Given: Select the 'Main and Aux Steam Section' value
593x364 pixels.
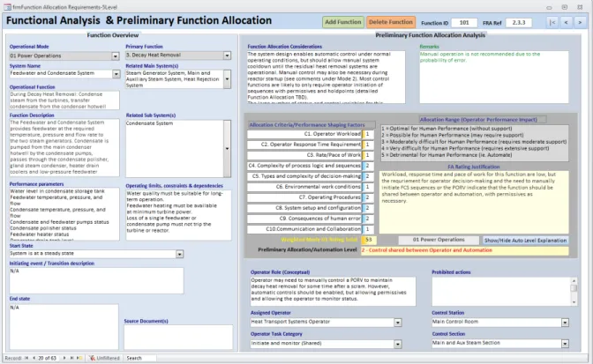Looking at the screenshot, I should (466, 343).
